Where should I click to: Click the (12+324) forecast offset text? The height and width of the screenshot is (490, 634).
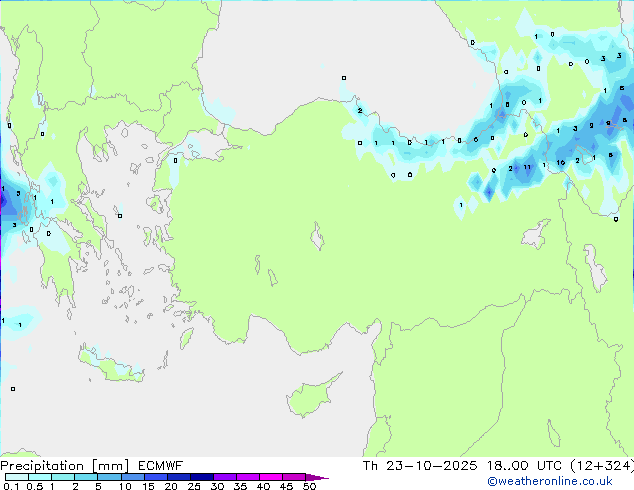(602, 466)
